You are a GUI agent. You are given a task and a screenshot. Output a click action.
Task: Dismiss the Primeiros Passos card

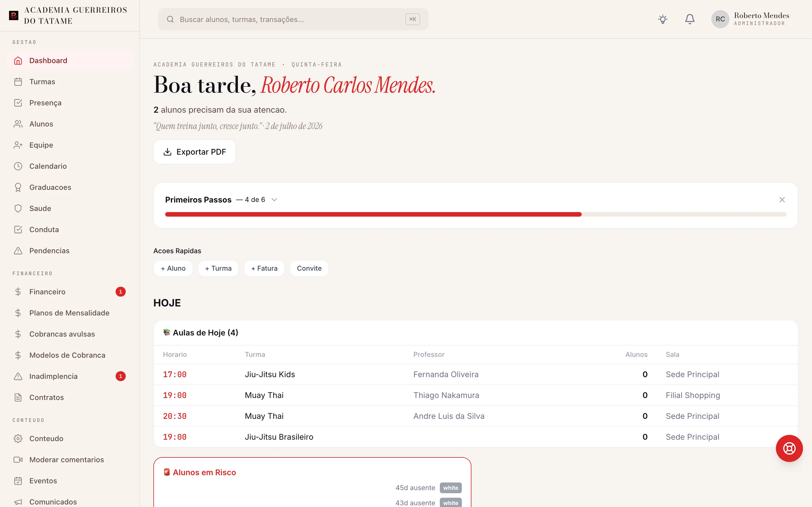click(782, 200)
